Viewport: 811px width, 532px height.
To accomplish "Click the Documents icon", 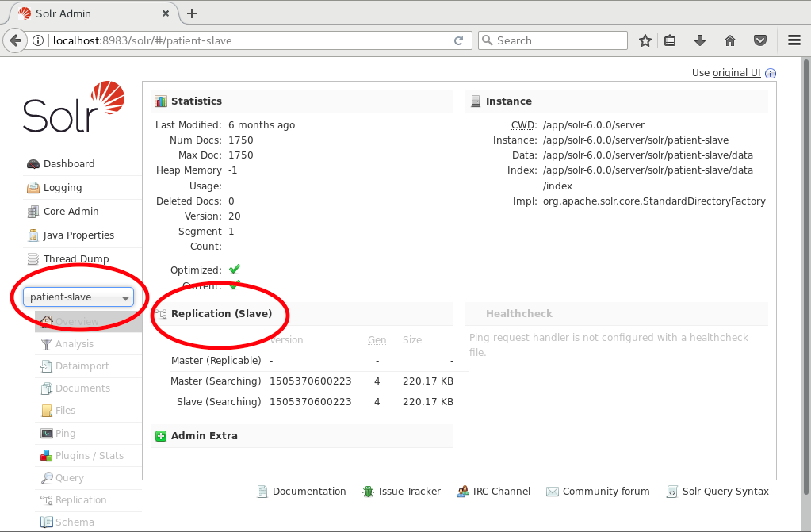I will point(47,388).
